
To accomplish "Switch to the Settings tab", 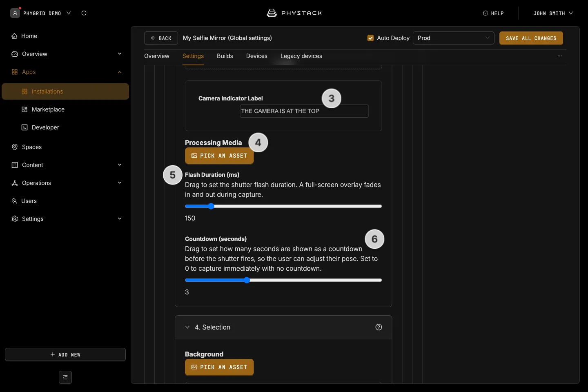I will (x=193, y=56).
